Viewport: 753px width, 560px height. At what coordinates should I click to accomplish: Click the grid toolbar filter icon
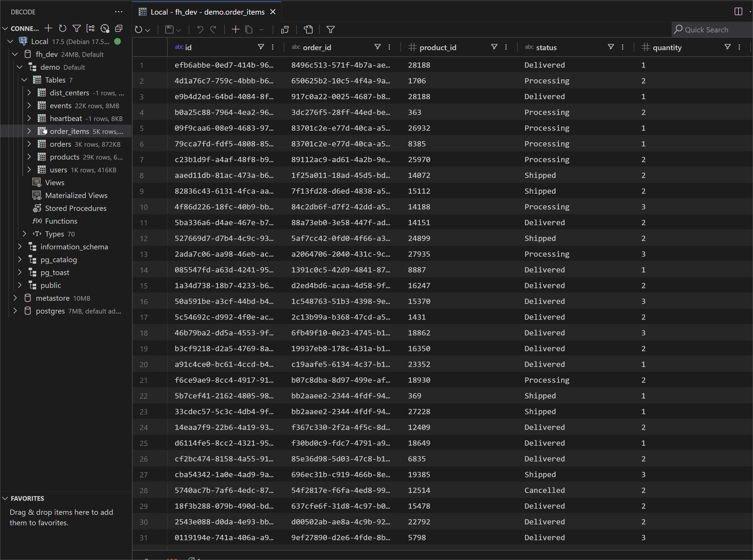pos(330,29)
